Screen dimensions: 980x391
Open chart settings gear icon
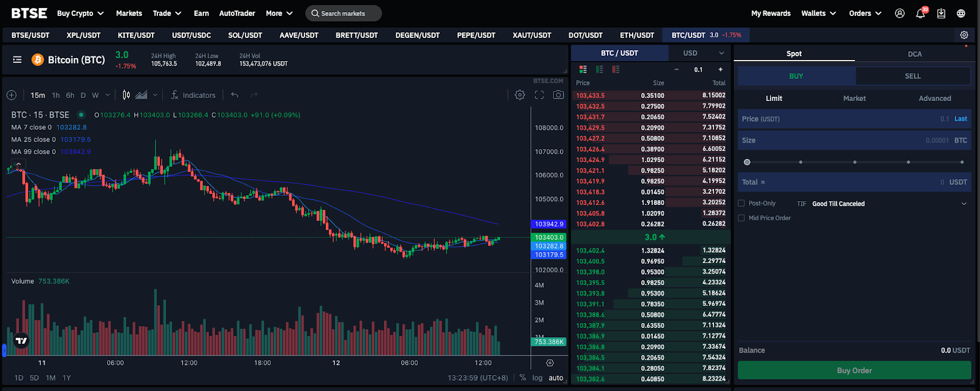(x=519, y=95)
